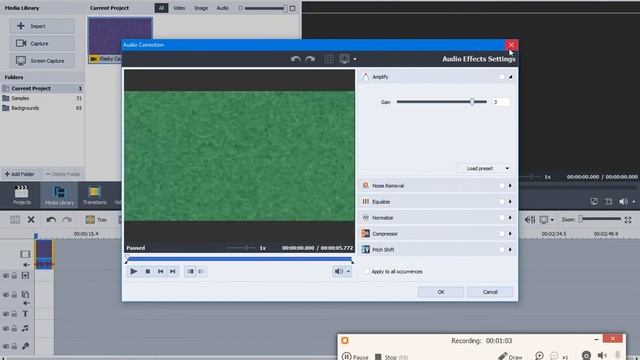Enable the Amplify effect checkbox
640x360 pixels.
[502, 77]
